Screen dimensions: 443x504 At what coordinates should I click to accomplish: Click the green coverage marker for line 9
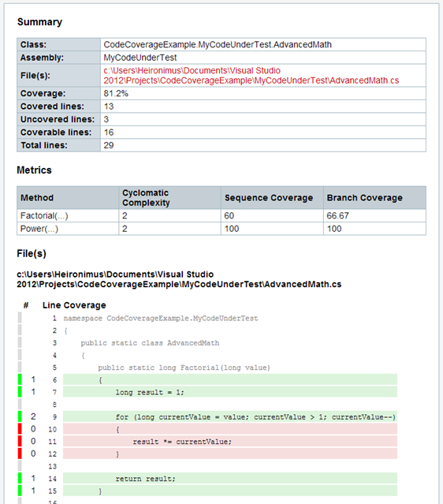tap(20, 416)
